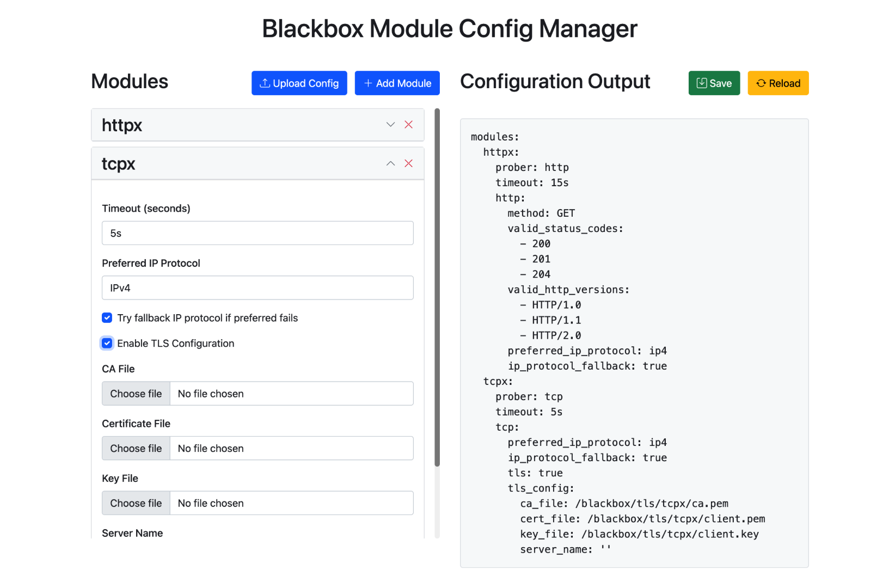Click the 'Modules' heading
The width and height of the screenshot is (895, 588).
pyautogui.click(x=130, y=81)
